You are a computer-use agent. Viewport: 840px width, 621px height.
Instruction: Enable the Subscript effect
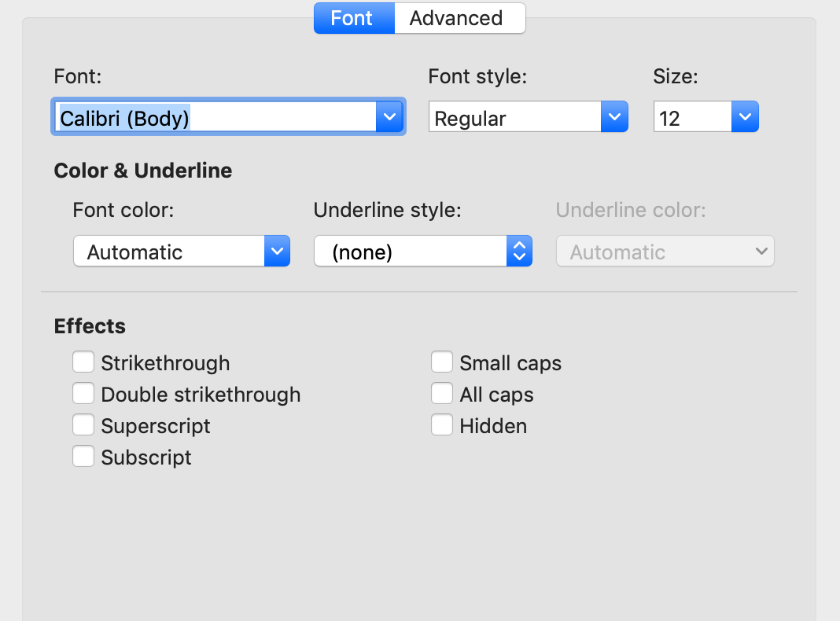(x=83, y=457)
